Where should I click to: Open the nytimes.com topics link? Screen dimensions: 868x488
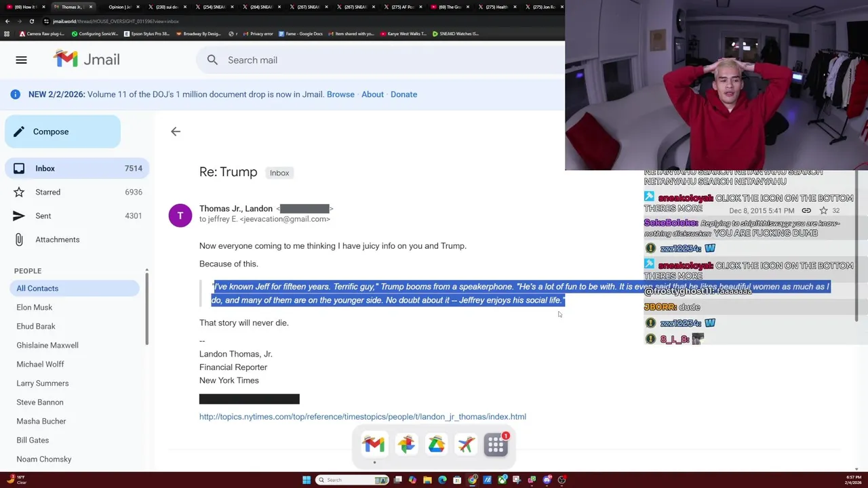coord(363,417)
